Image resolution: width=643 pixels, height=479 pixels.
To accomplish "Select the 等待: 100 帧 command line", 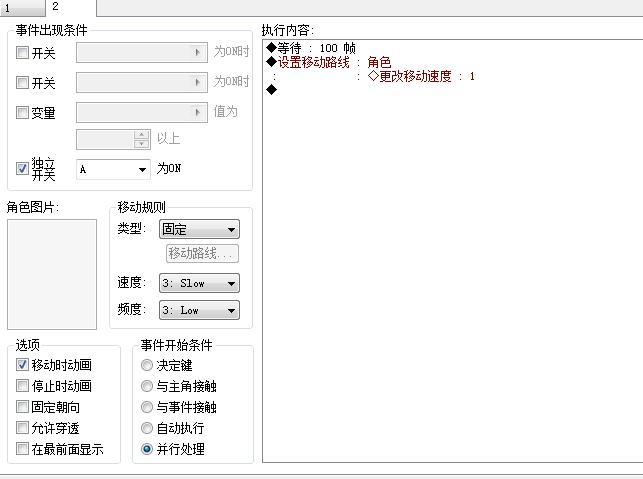I will tap(311, 48).
